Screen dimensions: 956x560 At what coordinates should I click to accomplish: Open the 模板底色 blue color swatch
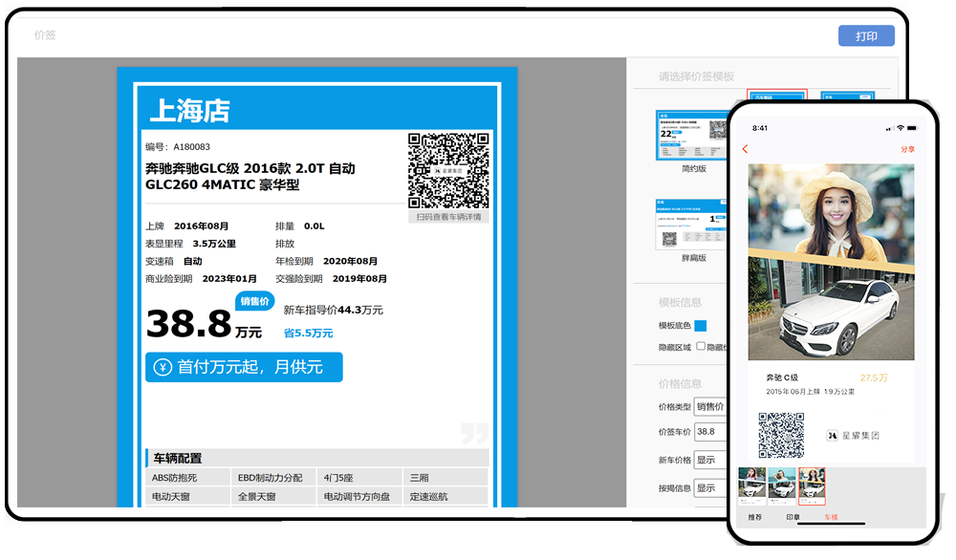pyautogui.click(x=700, y=326)
